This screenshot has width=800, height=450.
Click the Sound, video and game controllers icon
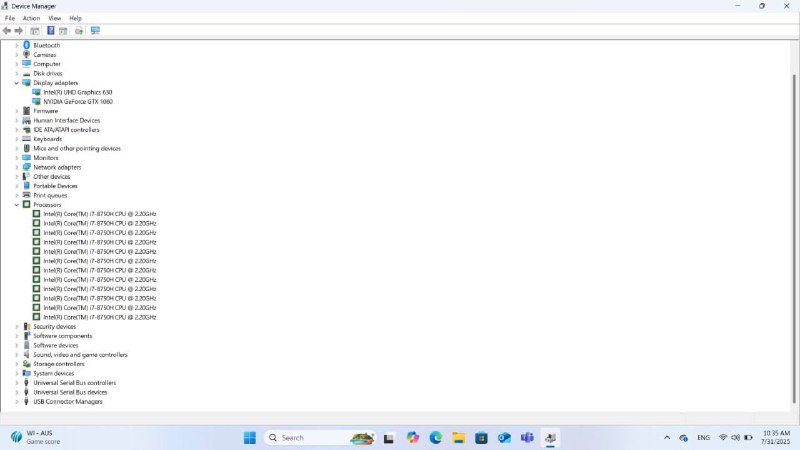click(x=27, y=355)
